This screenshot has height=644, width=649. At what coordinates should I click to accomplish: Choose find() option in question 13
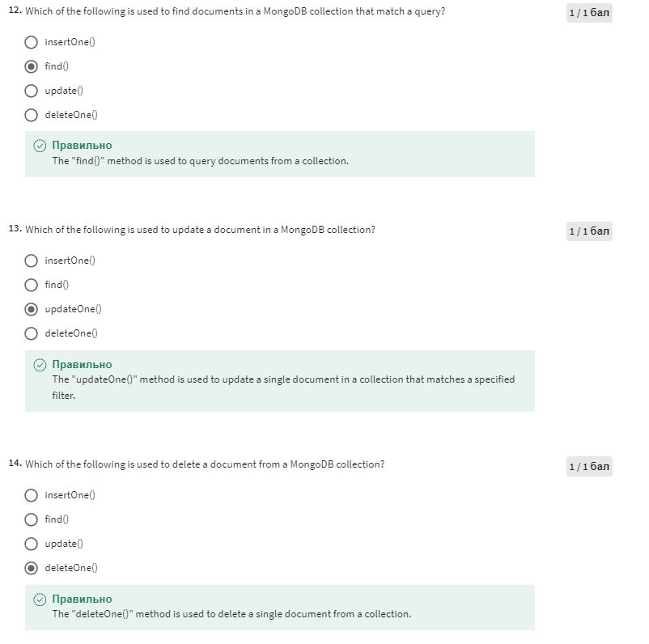(31, 285)
